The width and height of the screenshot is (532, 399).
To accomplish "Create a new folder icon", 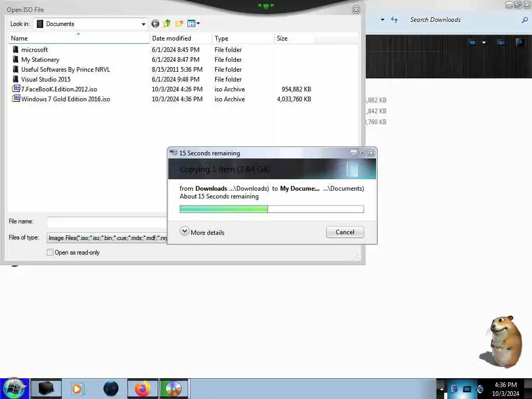I will pyautogui.click(x=179, y=23).
